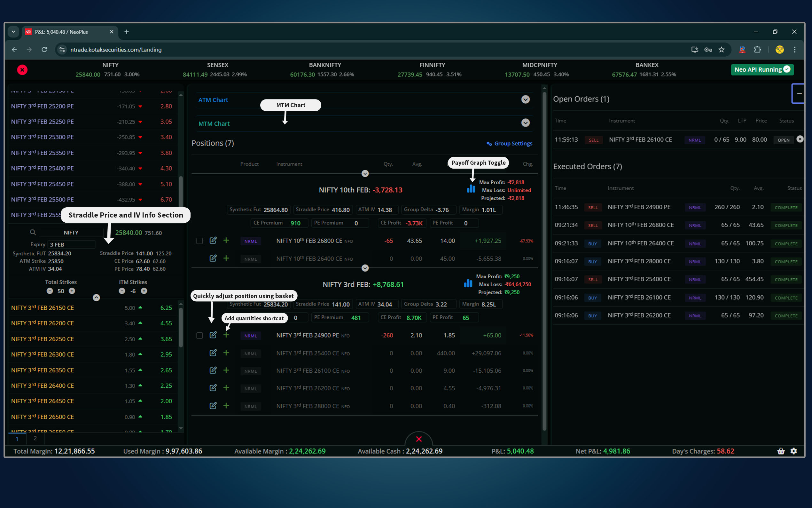The image size is (812, 508).
Task: Increase Total Strikes with plus button
Action: pyautogui.click(x=72, y=291)
